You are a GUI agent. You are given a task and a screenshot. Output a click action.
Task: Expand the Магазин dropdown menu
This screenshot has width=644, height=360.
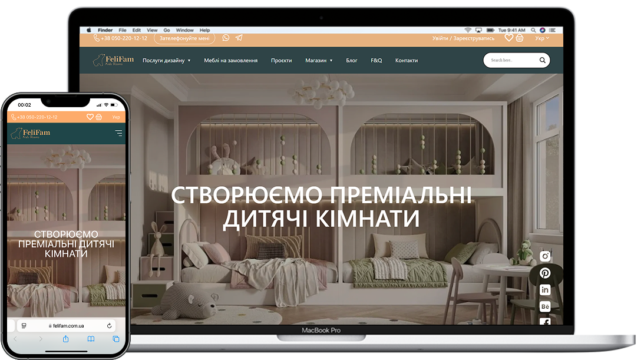[319, 60]
